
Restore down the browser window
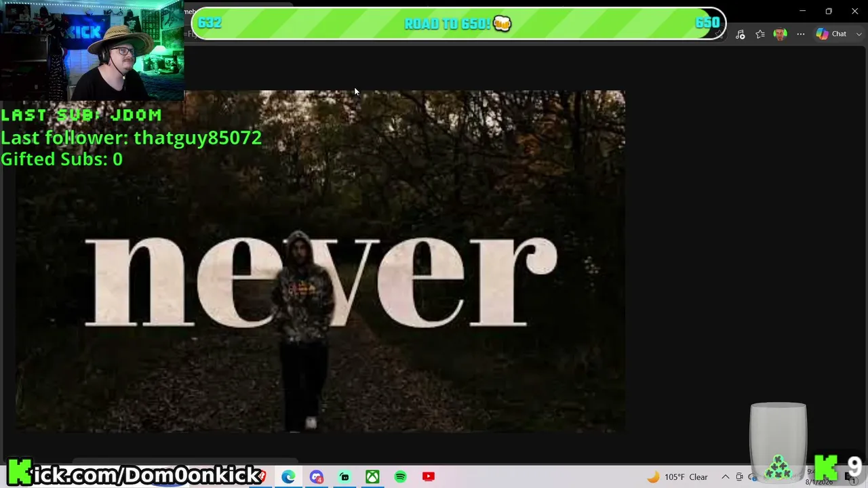(x=829, y=11)
